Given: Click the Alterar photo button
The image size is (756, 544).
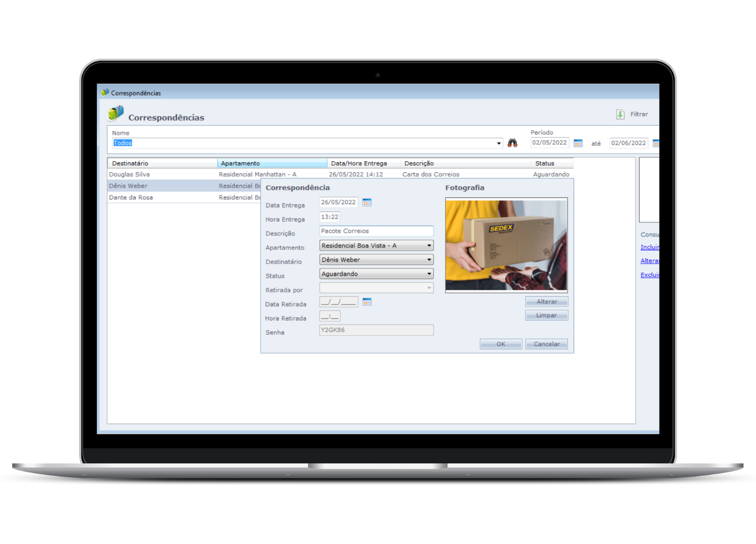Looking at the screenshot, I should pos(546,302).
